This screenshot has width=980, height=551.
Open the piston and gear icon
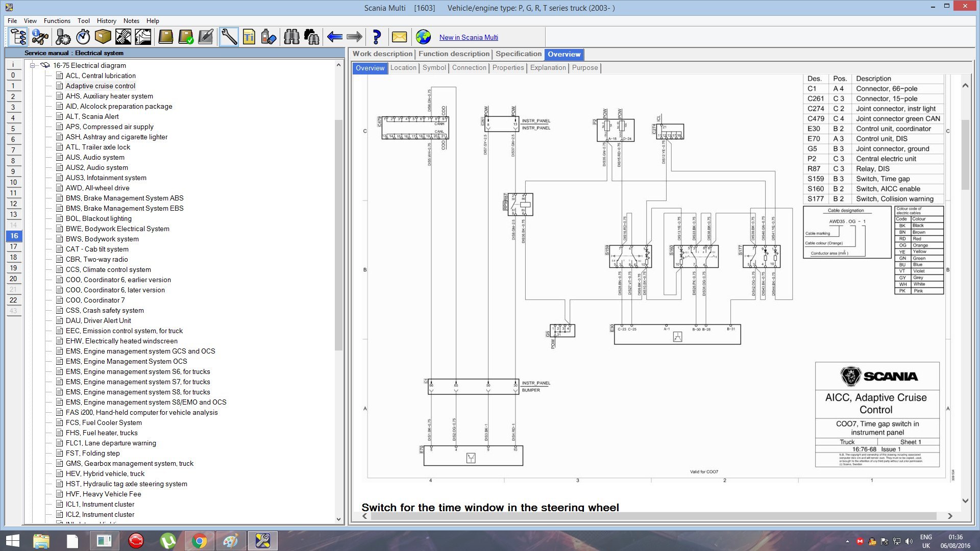pyautogui.click(x=63, y=37)
